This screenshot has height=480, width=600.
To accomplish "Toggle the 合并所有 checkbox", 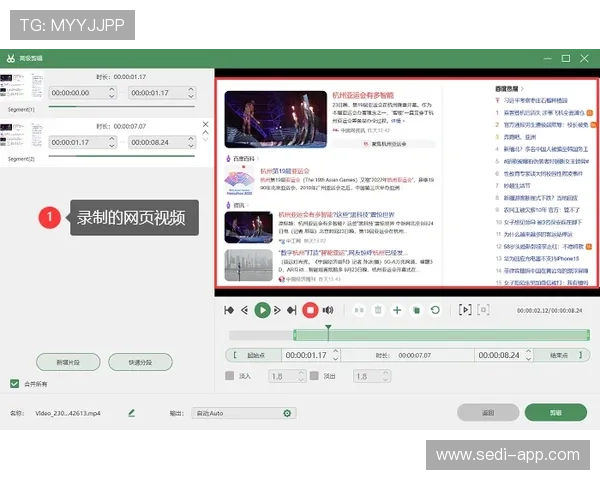I will pos(14,383).
